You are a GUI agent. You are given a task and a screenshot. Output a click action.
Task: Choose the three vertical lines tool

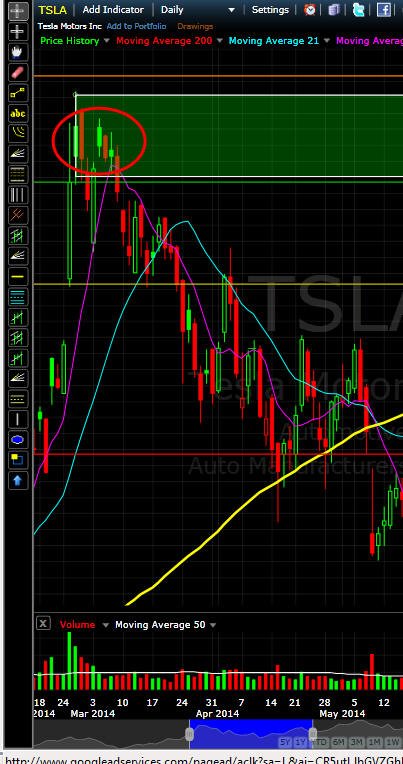click(x=17, y=195)
